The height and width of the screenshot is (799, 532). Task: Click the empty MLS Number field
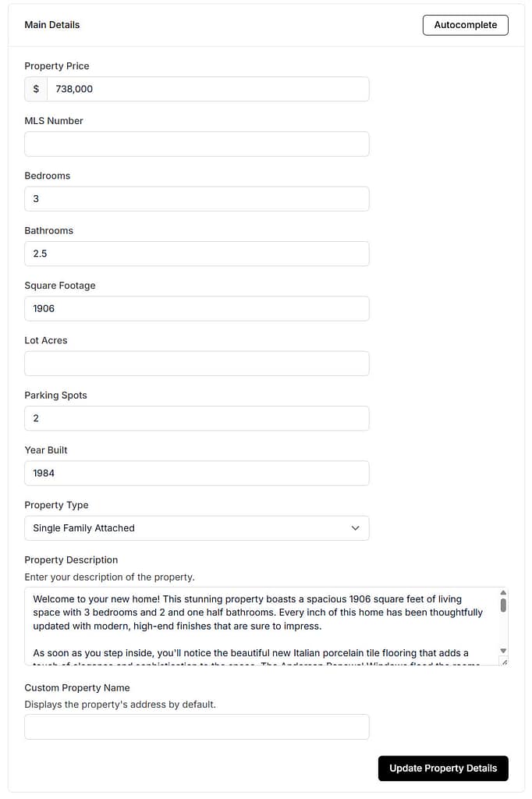(x=195, y=144)
